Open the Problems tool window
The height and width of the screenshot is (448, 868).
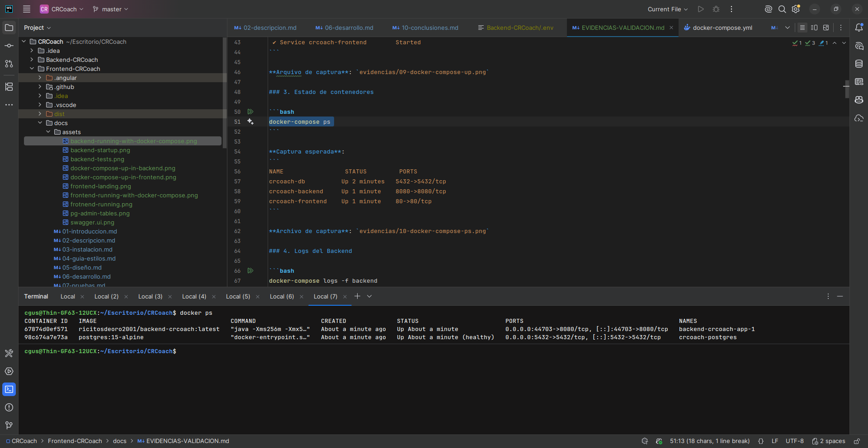[9, 407]
